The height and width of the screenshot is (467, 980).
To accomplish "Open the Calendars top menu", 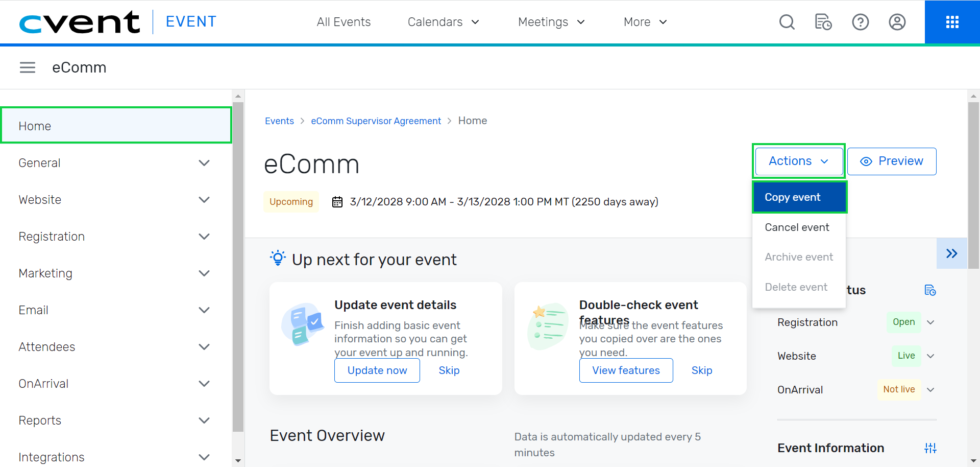I will 443,22.
